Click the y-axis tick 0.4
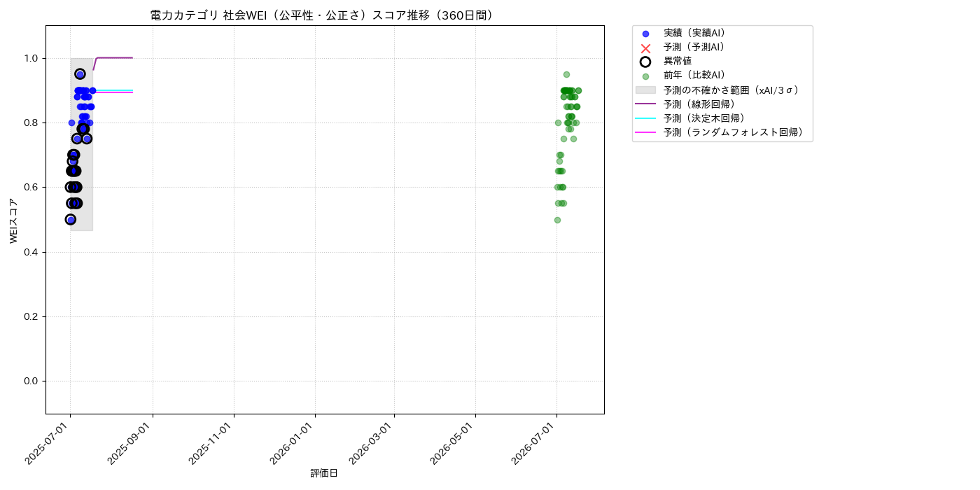The image size is (980, 490). pos(32,252)
